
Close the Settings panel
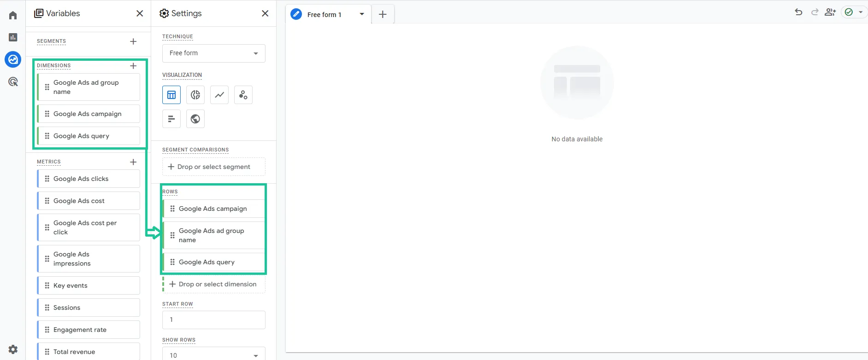point(265,13)
